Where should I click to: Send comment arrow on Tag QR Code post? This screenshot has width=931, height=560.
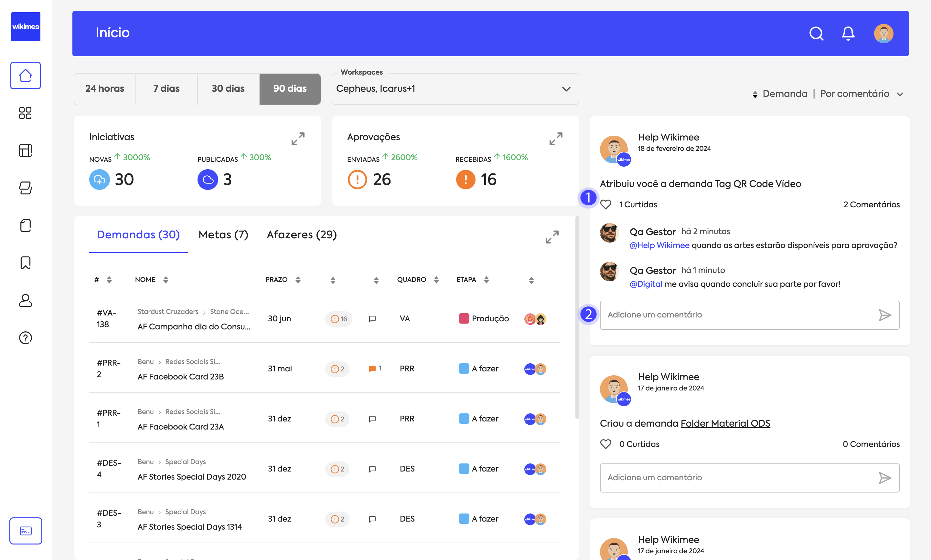(885, 315)
